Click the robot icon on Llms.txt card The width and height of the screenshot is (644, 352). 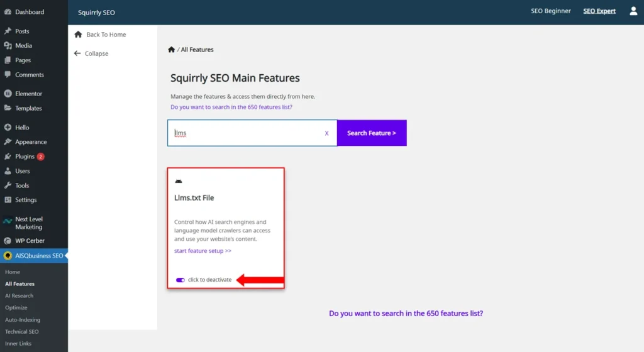click(179, 181)
